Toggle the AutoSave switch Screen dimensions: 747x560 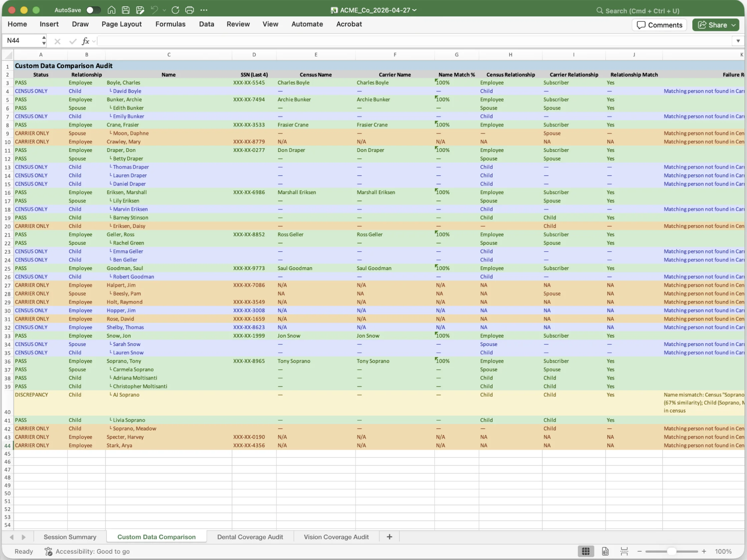(93, 10)
